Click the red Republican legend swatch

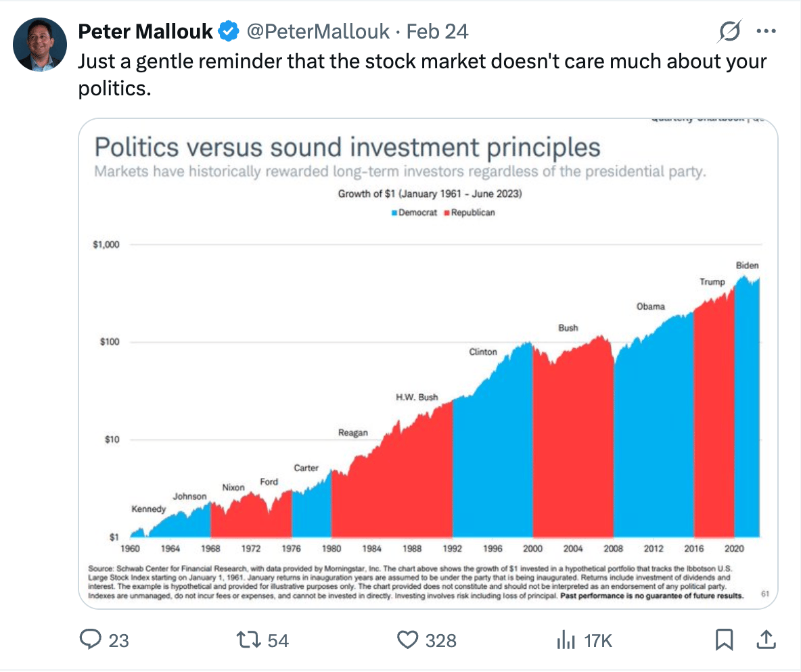447,213
